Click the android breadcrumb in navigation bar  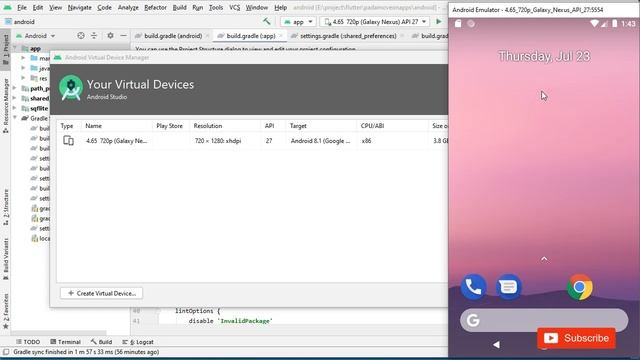(20, 22)
